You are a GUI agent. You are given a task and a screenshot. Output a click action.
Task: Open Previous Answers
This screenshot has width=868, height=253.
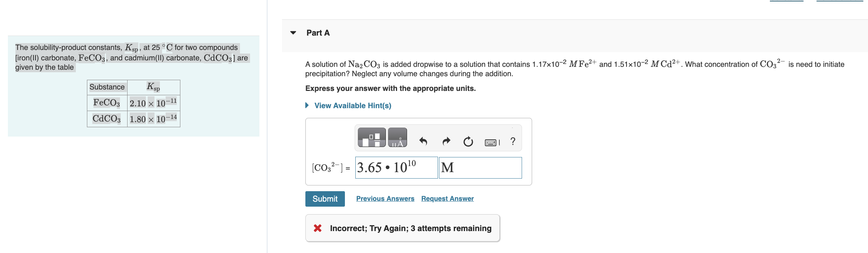(385, 198)
